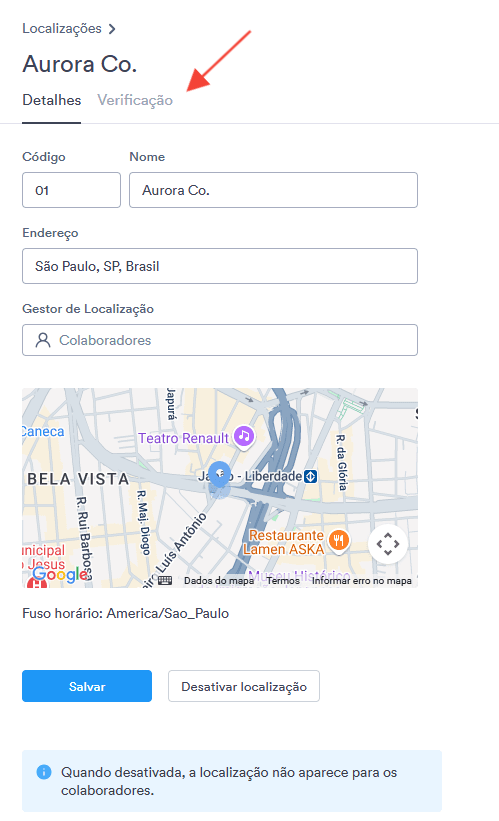The width and height of the screenshot is (499, 821).
Task: Click the person icon in Gestor field
Action: click(43, 340)
